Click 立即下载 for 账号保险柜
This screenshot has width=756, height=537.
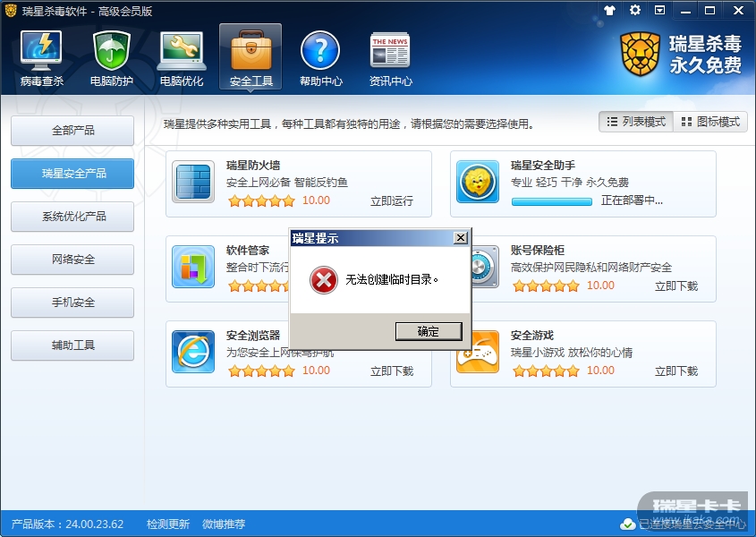pyautogui.click(x=676, y=286)
